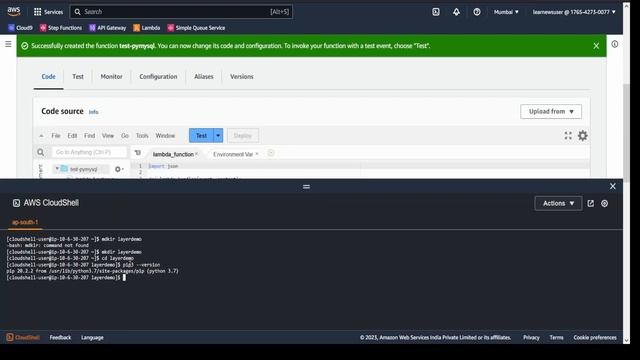640x360 pixels.
Task: Switch to the Versions tab
Action: click(242, 76)
